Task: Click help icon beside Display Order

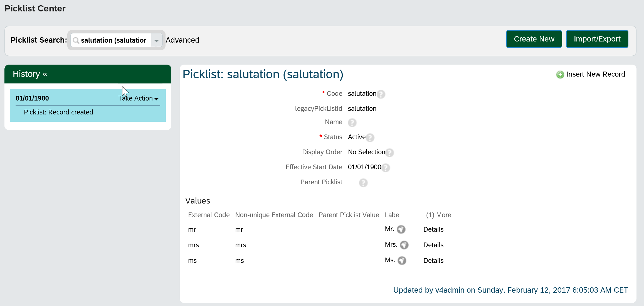Action: [389, 153]
